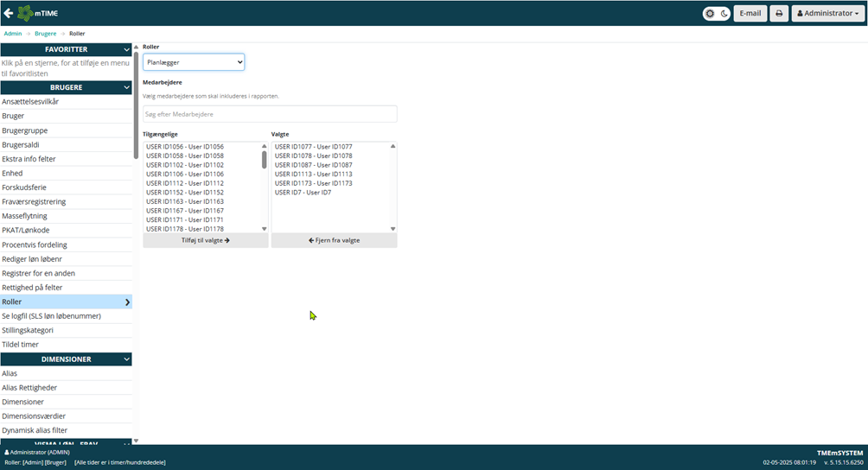Click the Brugere breadcrumb link
The width and height of the screenshot is (868, 470).
(x=45, y=34)
